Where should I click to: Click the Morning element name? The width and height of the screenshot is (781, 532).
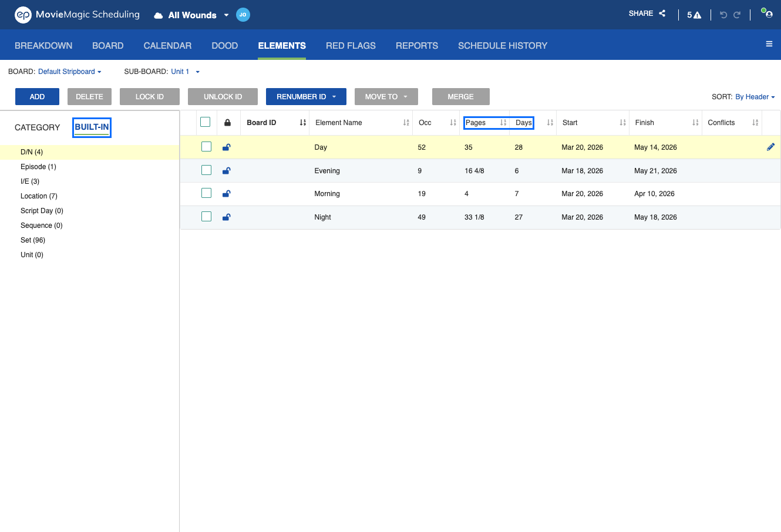tap(327, 194)
